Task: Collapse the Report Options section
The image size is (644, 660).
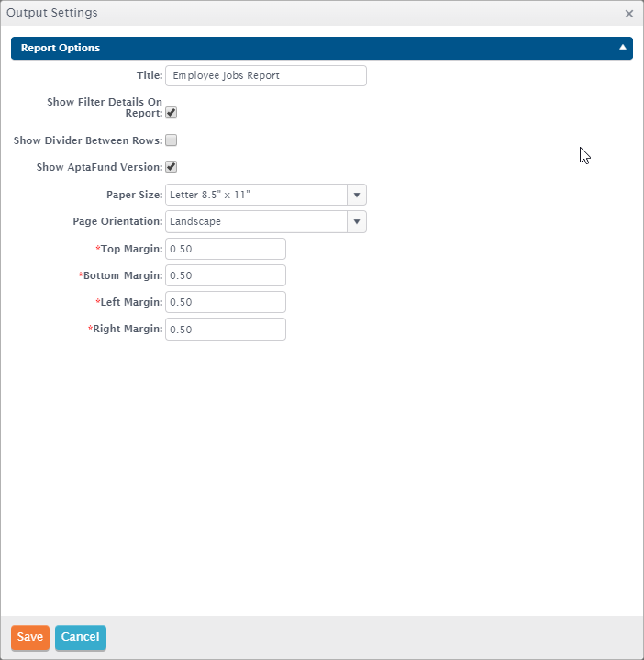Action: pos(623,48)
